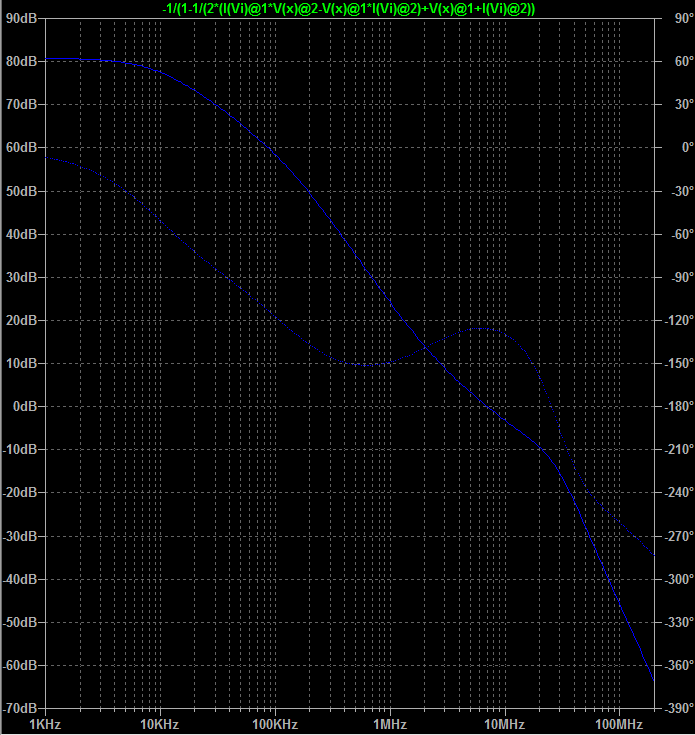Click the -60° phase axis label

pyautogui.click(x=682, y=234)
